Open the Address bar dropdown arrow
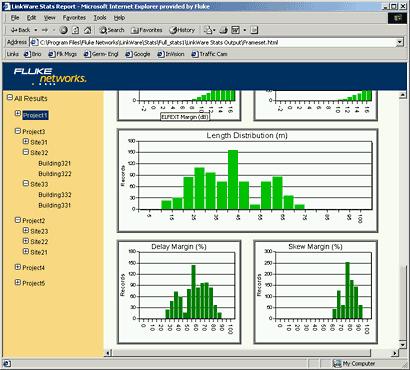410x370 pixels. [x=400, y=42]
